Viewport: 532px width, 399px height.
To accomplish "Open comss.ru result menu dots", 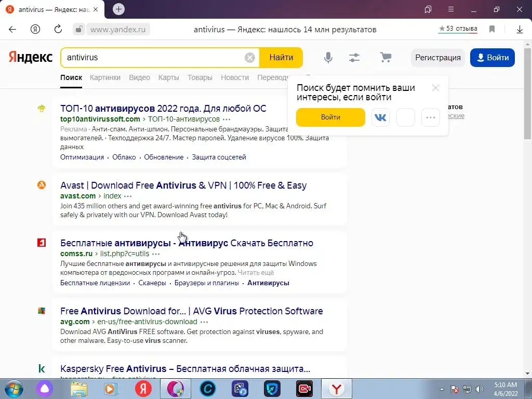I will pyautogui.click(x=156, y=254).
